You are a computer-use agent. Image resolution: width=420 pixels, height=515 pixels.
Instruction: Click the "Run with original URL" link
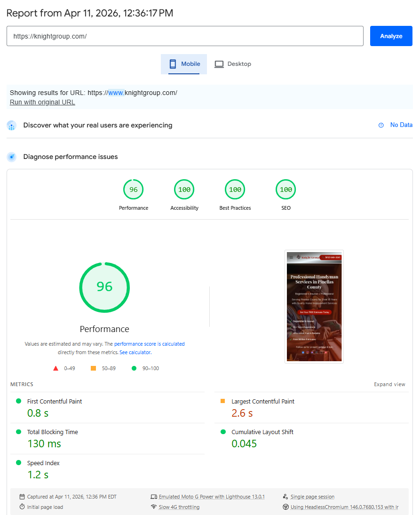[x=42, y=102]
